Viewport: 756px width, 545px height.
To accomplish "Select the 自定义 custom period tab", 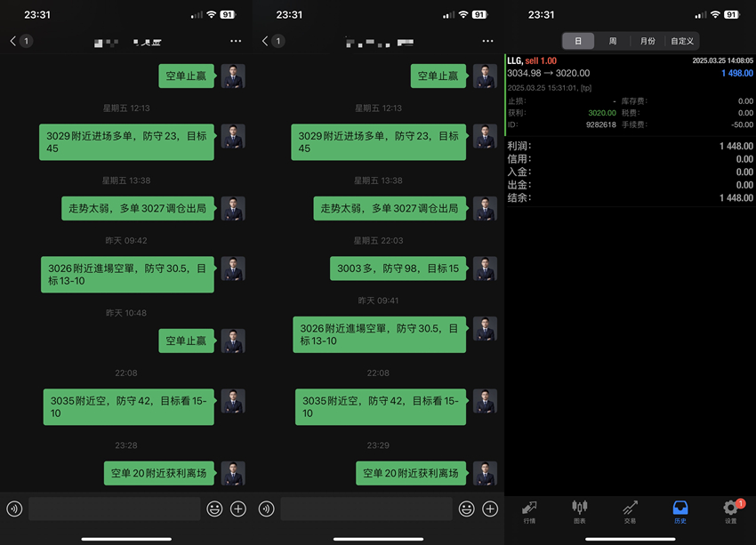I will pos(682,41).
